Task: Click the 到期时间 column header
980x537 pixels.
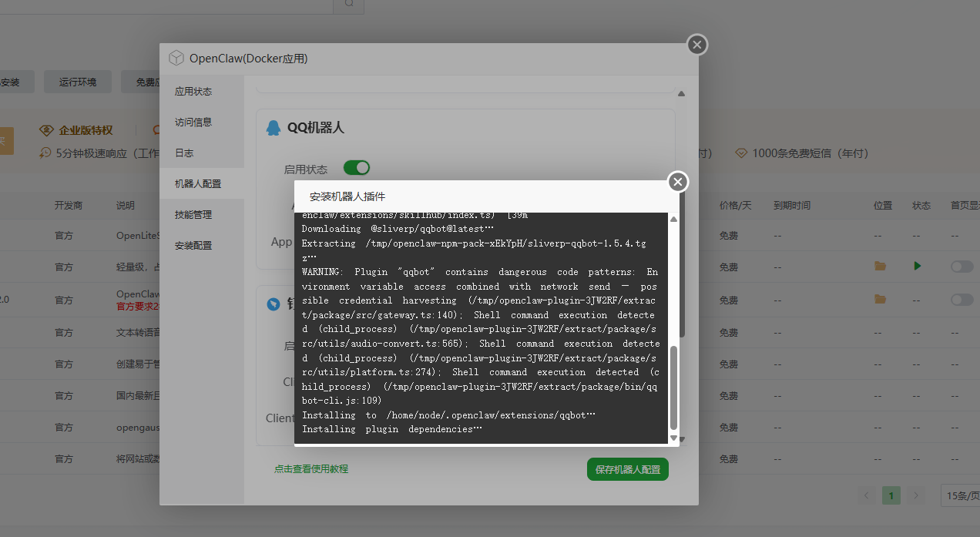Action: point(792,205)
